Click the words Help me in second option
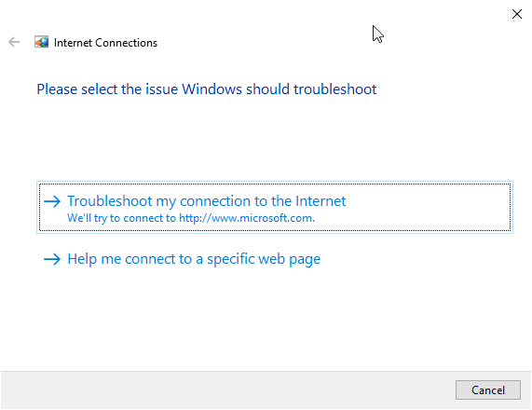Viewport: 532px width, 410px height. coord(94,259)
